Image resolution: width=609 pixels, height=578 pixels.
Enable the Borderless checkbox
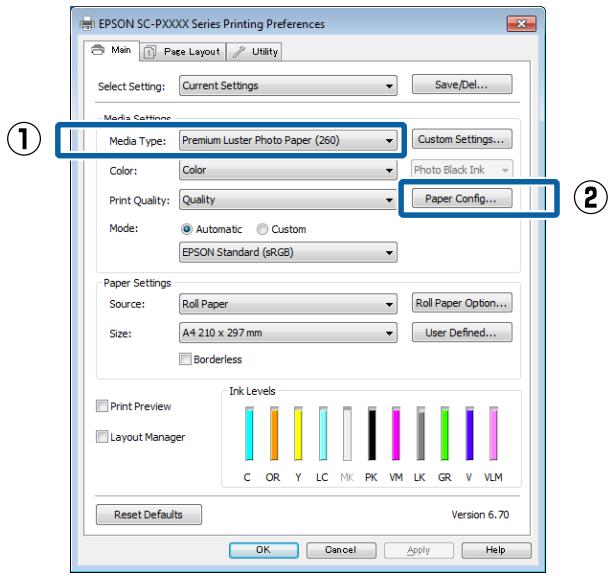click(185, 359)
